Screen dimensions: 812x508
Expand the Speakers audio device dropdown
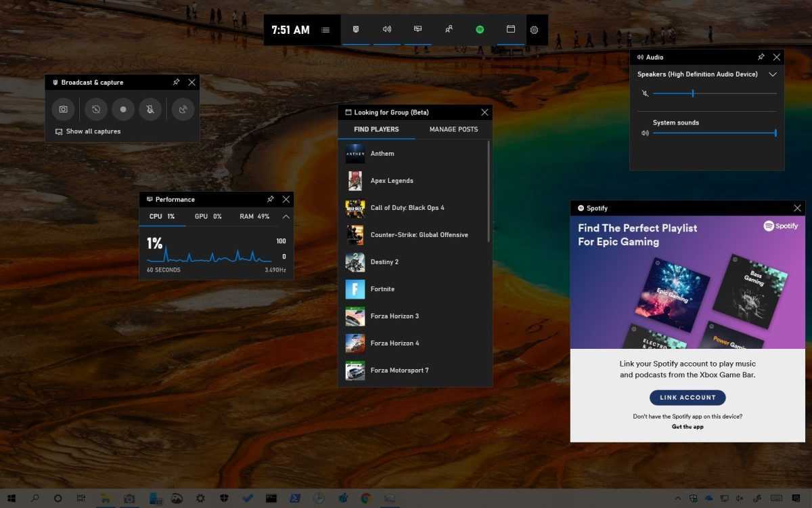773,75
